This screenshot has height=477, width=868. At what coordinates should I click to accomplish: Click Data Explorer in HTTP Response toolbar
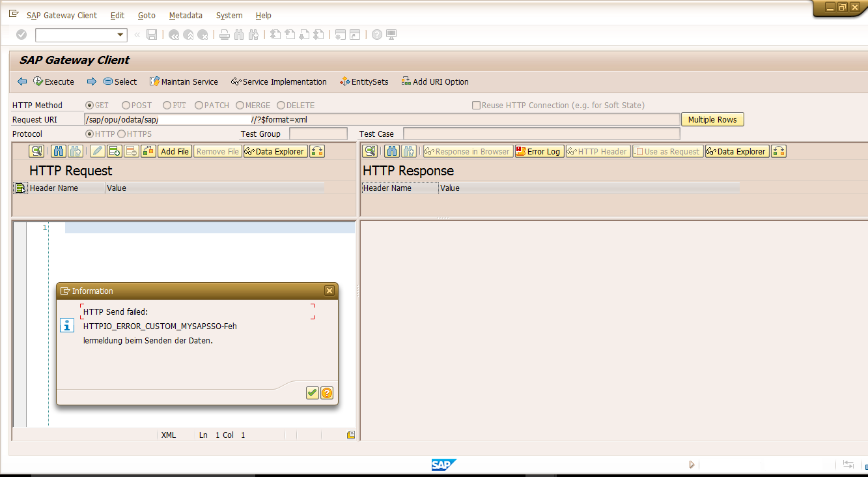click(736, 151)
